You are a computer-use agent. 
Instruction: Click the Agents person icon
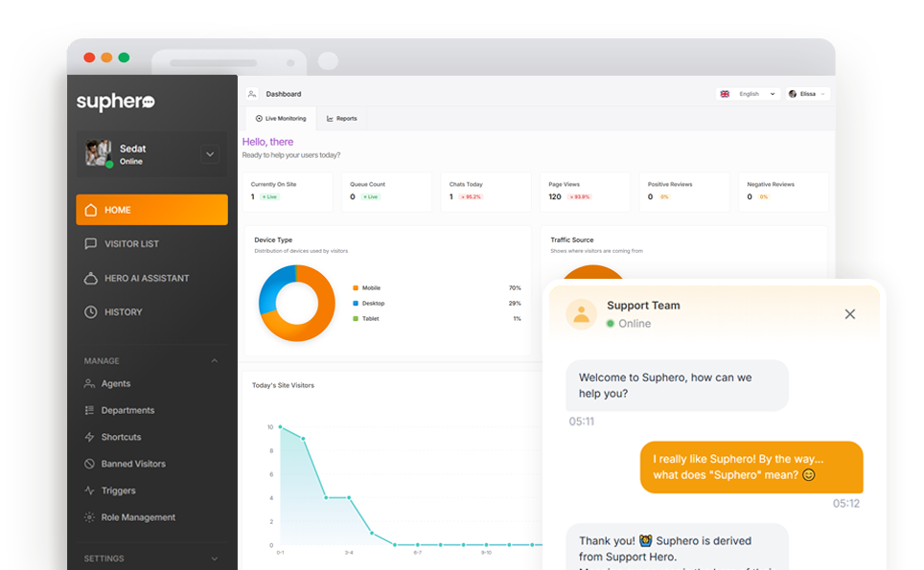coord(89,383)
